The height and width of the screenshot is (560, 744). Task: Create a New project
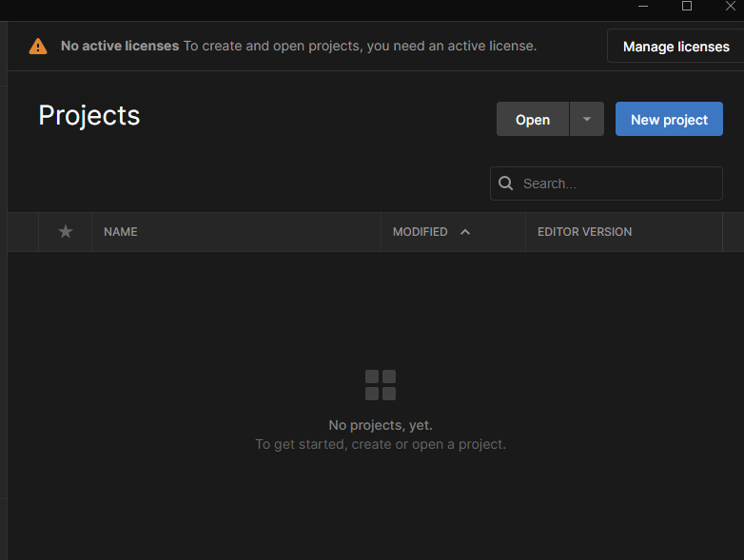coord(669,119)
